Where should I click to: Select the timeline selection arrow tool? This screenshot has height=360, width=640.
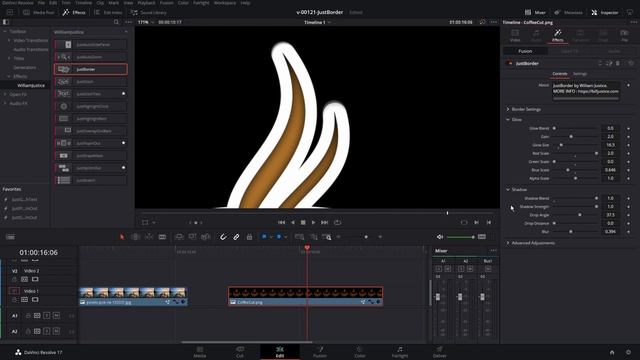(122, 237)
